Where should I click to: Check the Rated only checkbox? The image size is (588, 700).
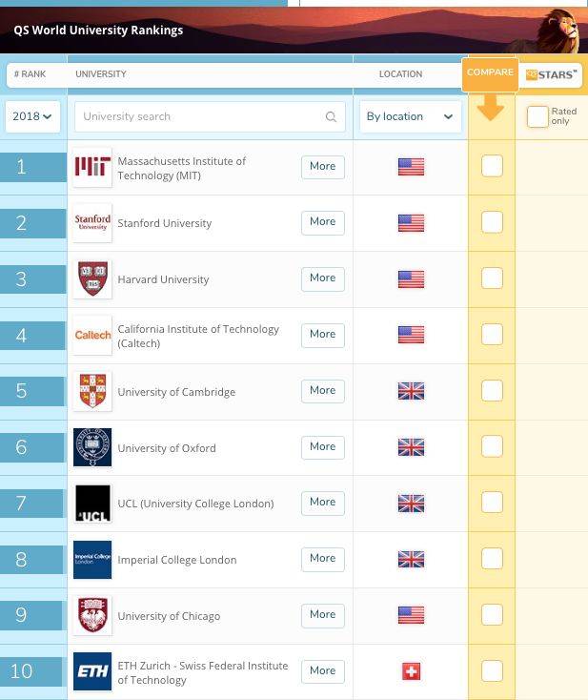537,116
